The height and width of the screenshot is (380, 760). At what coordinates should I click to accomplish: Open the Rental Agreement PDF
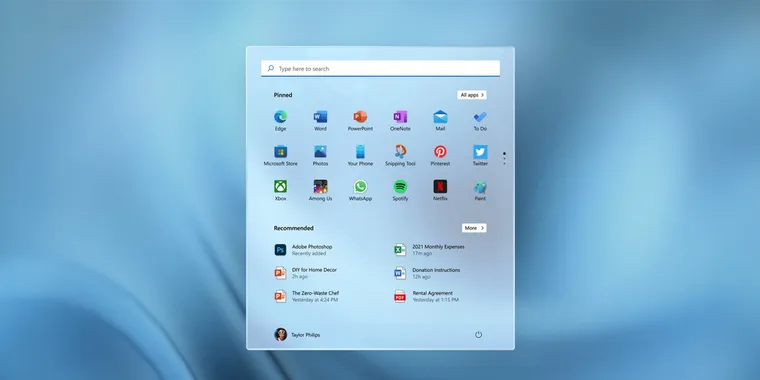pyautogui.click(x=426, y=296)
